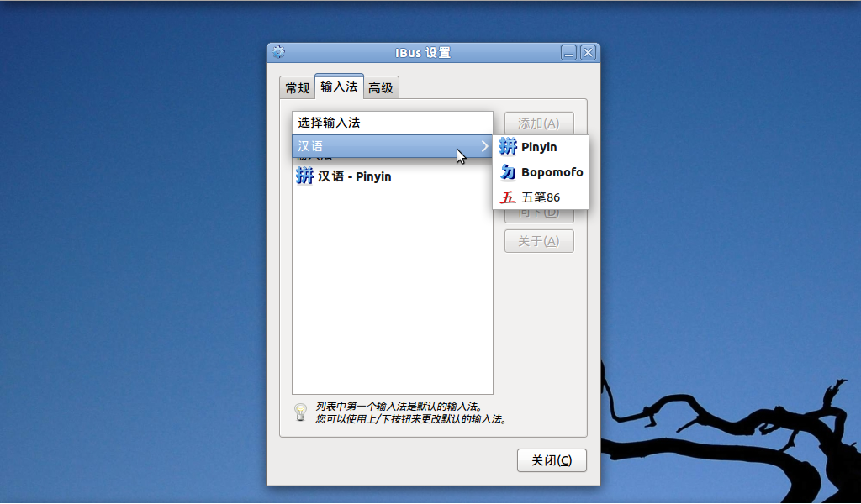
Task: Click the gear icon in the title bar
Action: pos(279,52)
